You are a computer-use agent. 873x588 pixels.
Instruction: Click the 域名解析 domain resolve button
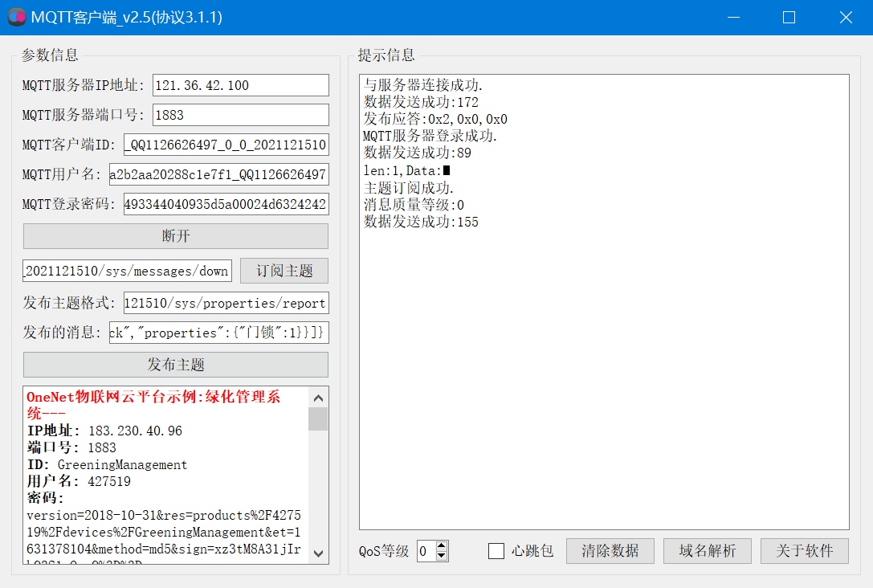[x=708, y=551]
